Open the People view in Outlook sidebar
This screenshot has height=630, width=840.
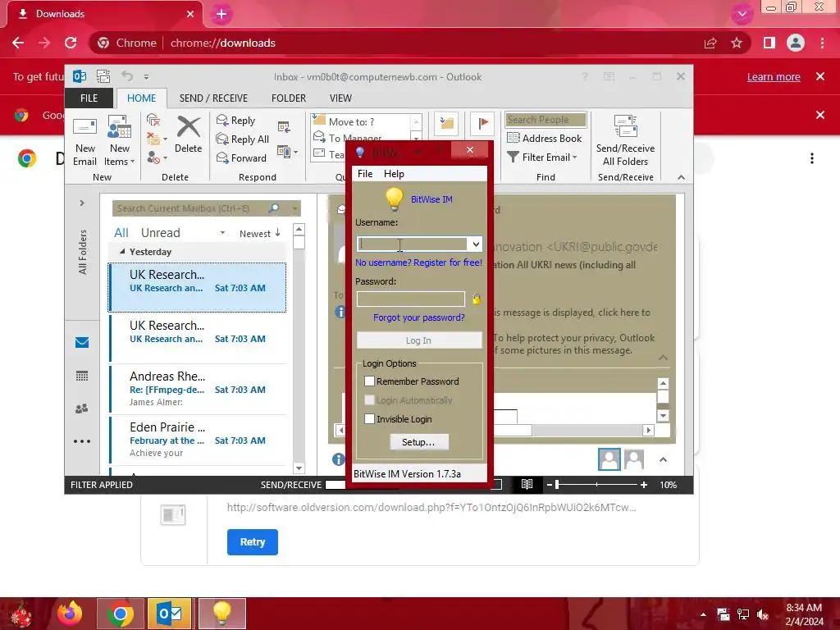(82, 409)
